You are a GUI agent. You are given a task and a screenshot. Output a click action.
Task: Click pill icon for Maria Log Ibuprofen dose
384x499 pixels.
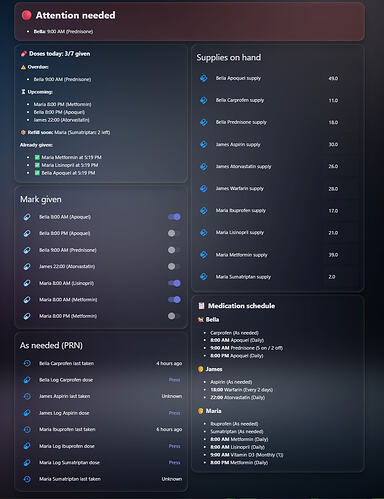tap(27, 446)
